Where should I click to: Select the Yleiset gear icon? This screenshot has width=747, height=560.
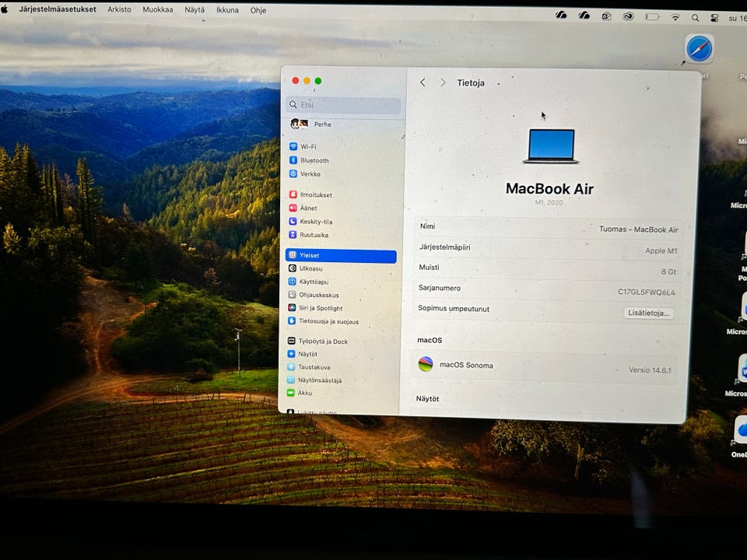[x=293, y=255]
